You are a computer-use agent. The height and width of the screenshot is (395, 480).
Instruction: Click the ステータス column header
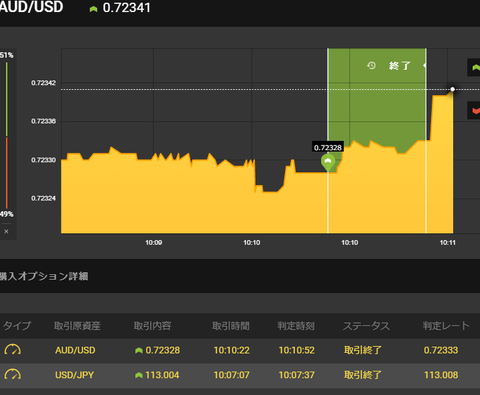pyautogui.click(x=366, y=326)
